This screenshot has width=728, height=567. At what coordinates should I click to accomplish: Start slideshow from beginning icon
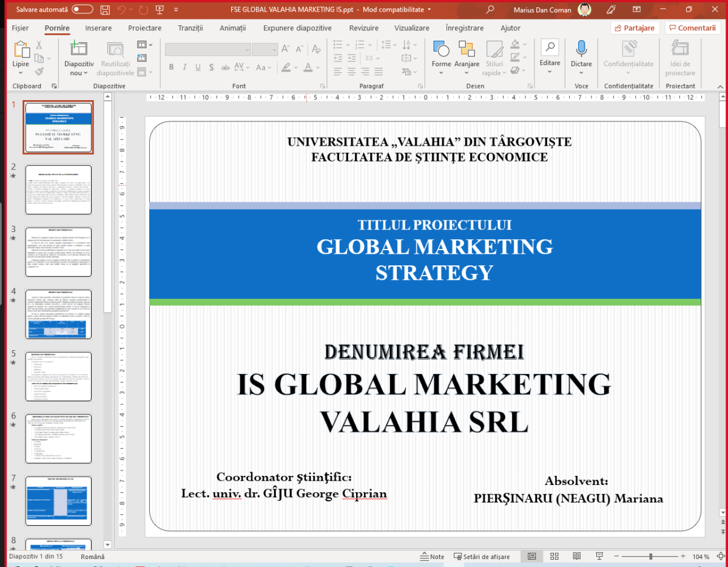pyautogui.click(x=160, y=10)
